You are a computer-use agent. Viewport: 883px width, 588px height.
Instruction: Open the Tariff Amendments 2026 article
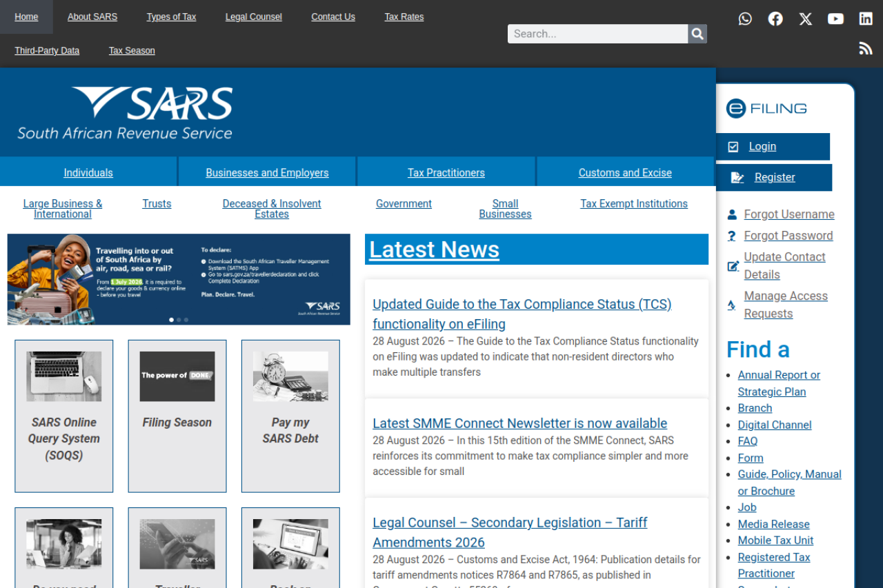(510, 533)
